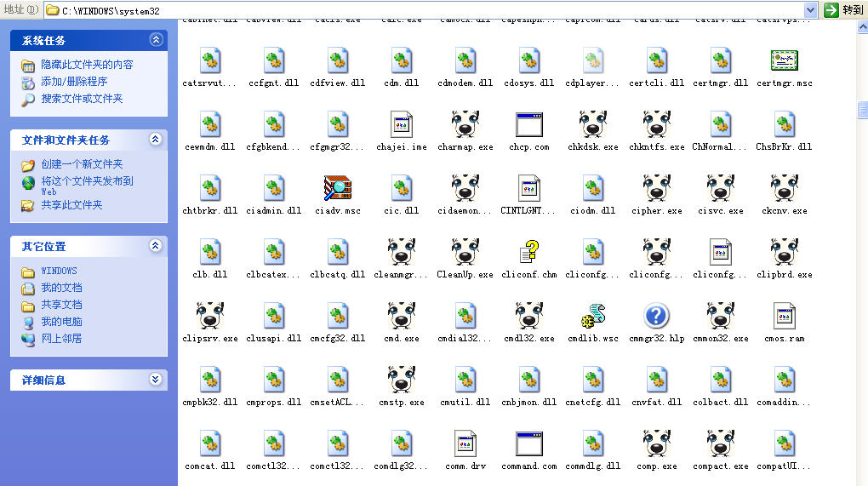This screenshot has height=486, width=868.
Task: Select the cmdl32.exe icon
Action: coord(529,316)
